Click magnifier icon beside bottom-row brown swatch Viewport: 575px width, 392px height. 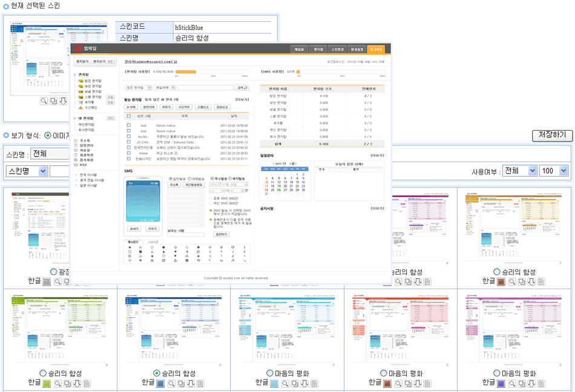pyautogui.click(x=398, y=383)
